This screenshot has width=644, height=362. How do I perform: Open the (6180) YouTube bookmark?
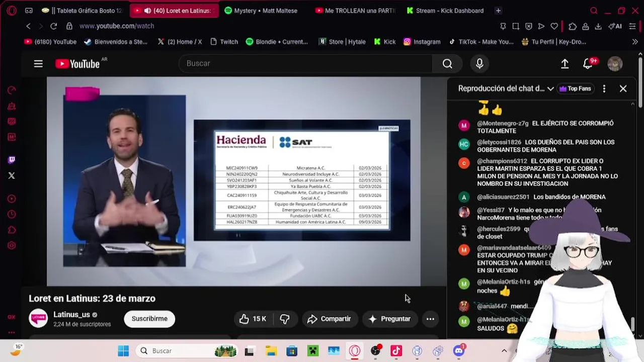point(50,42)
